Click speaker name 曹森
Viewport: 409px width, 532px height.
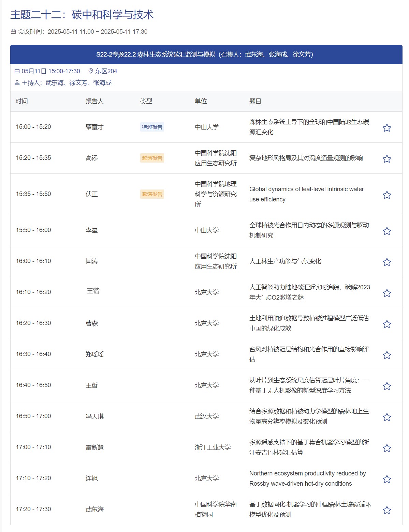(91, 323)
